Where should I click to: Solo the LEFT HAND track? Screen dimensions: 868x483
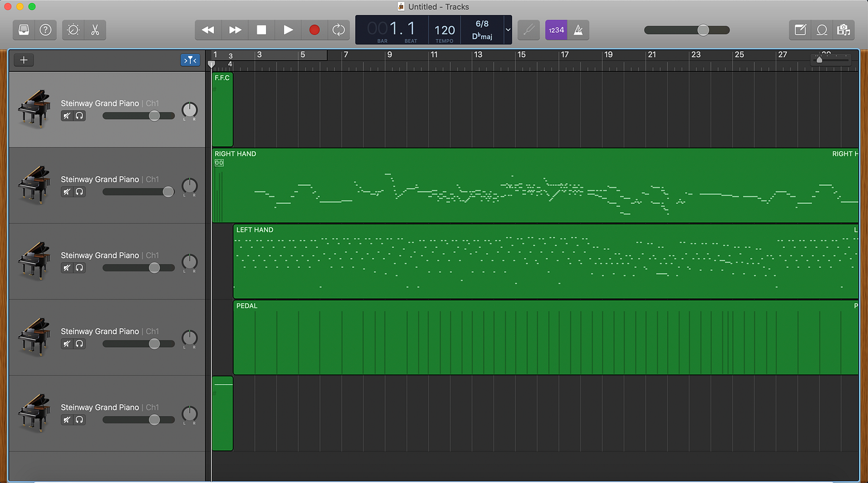[79, 268]
